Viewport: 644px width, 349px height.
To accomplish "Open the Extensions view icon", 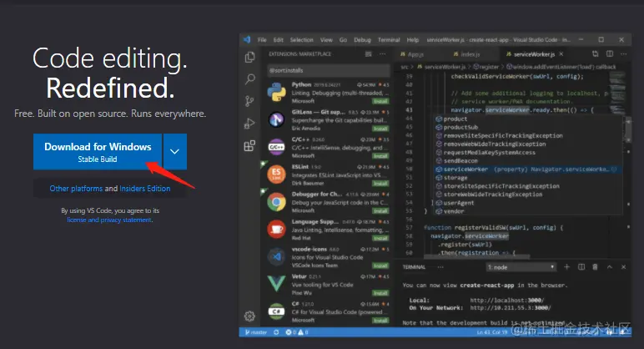I will click(x=249, y=145).
